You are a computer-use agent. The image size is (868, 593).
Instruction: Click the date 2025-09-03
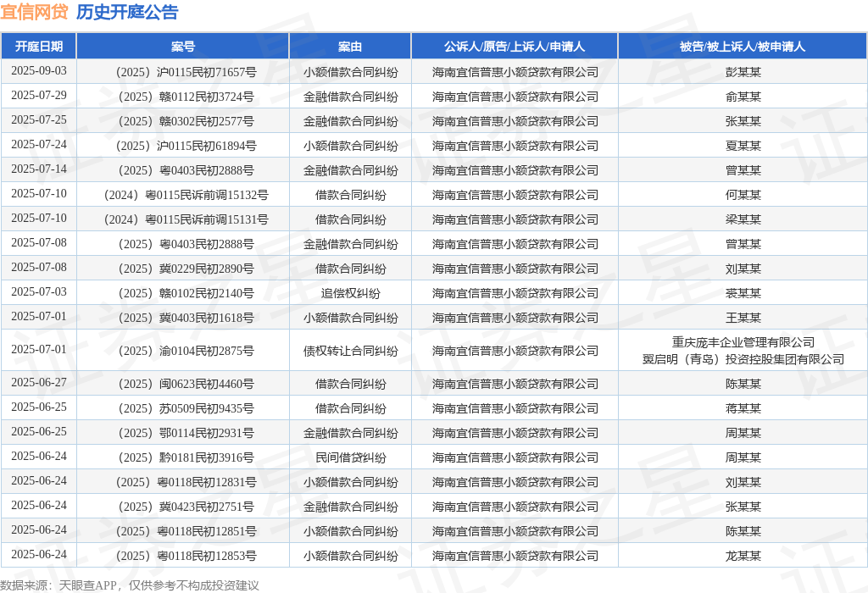point(39,71)
